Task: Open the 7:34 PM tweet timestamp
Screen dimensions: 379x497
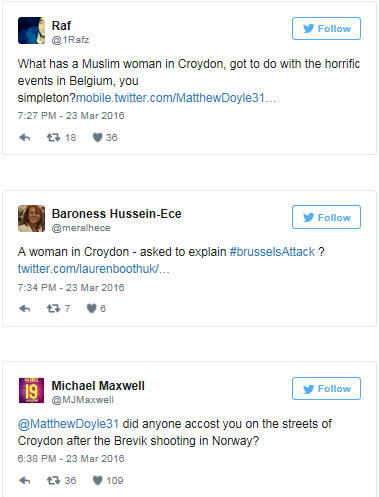Action: [71, 287]
